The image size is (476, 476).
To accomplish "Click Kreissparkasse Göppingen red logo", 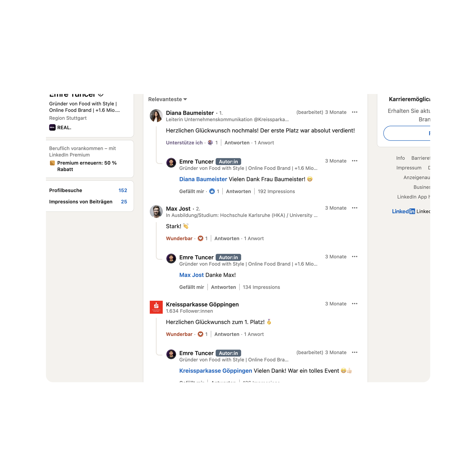I will pos(156,307).
